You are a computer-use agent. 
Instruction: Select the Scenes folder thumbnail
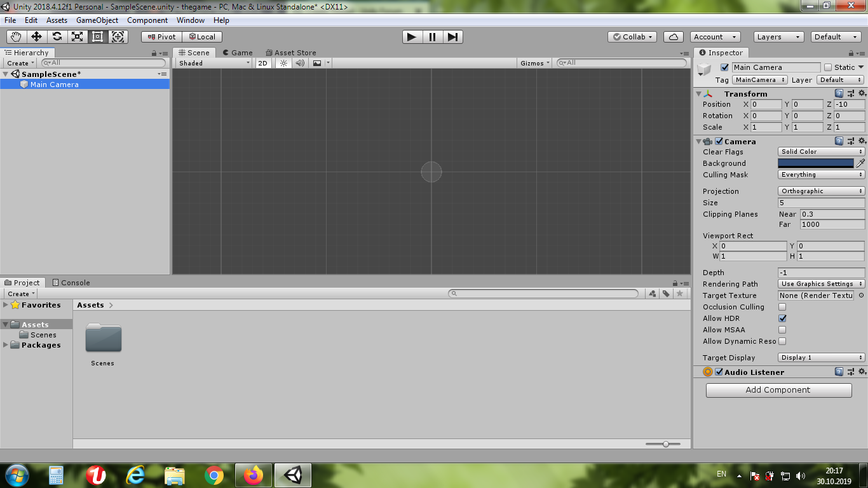(103, 338)
